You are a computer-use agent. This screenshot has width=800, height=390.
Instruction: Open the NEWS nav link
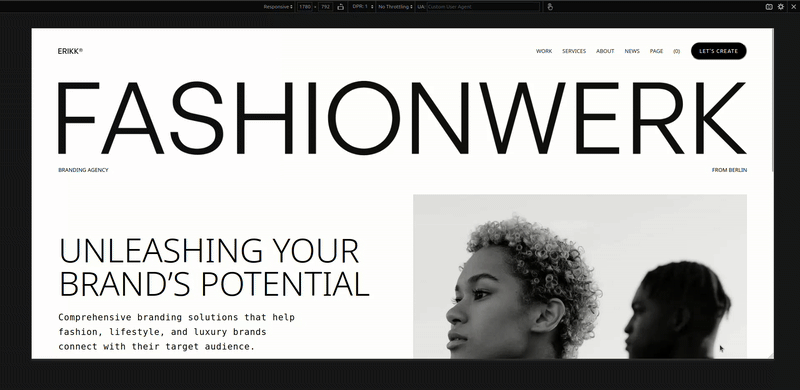click(632, 51)
